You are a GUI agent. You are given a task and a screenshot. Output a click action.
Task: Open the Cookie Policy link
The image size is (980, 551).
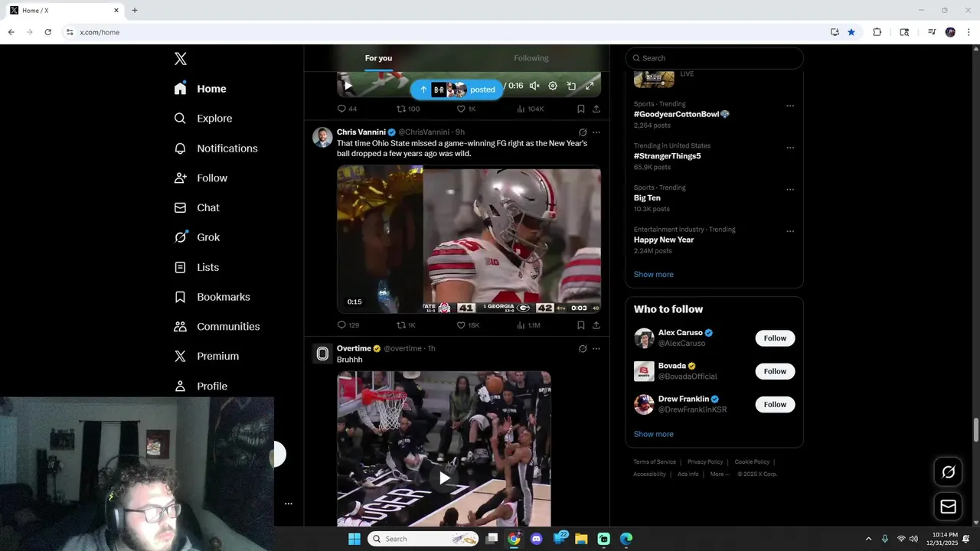(x=752, y=462)
